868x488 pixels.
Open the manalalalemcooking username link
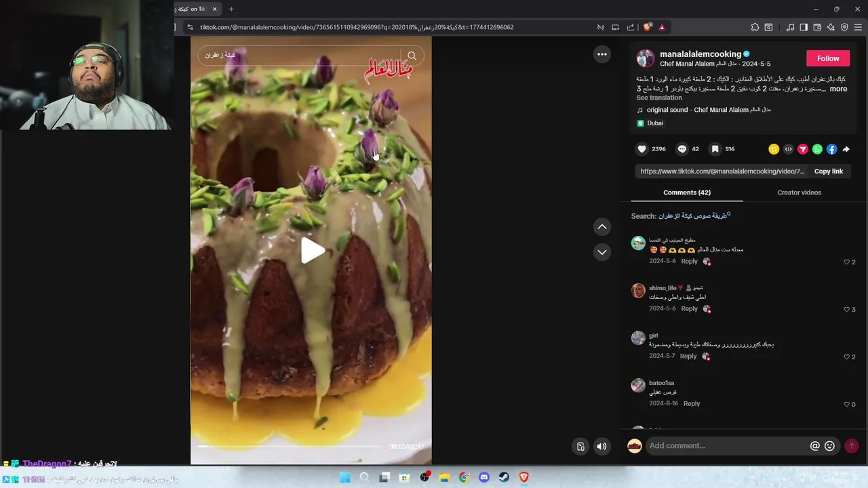click(x=701, y=54)
